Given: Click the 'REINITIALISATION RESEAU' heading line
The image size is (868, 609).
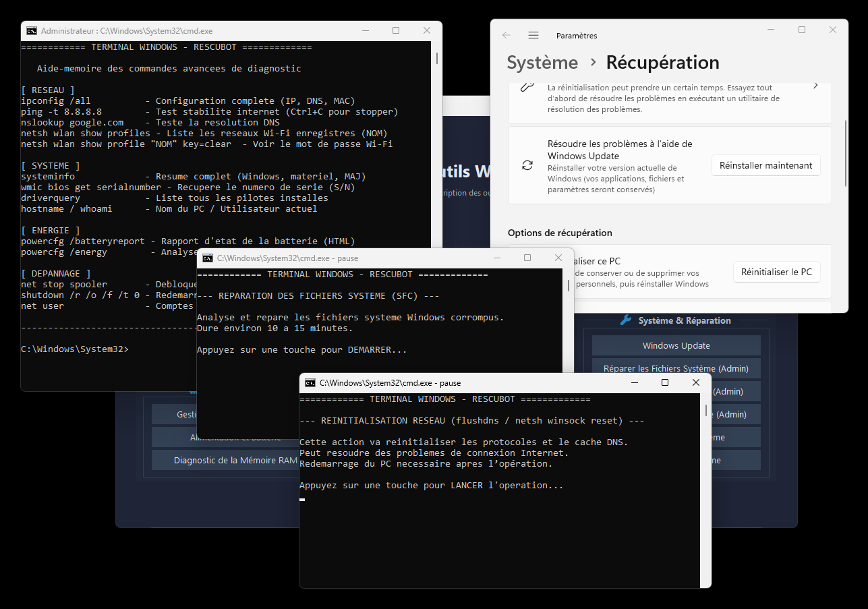Looking at the screenshot, I should 472,421.
